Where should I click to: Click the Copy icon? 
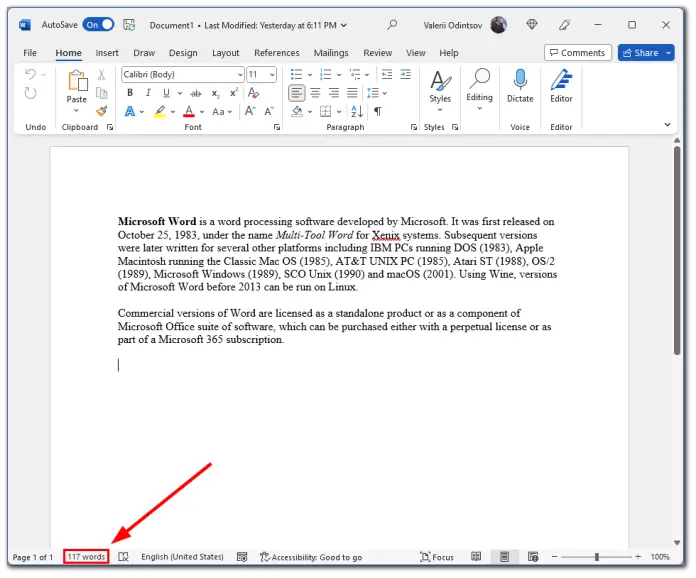click(x=102, y=93)
